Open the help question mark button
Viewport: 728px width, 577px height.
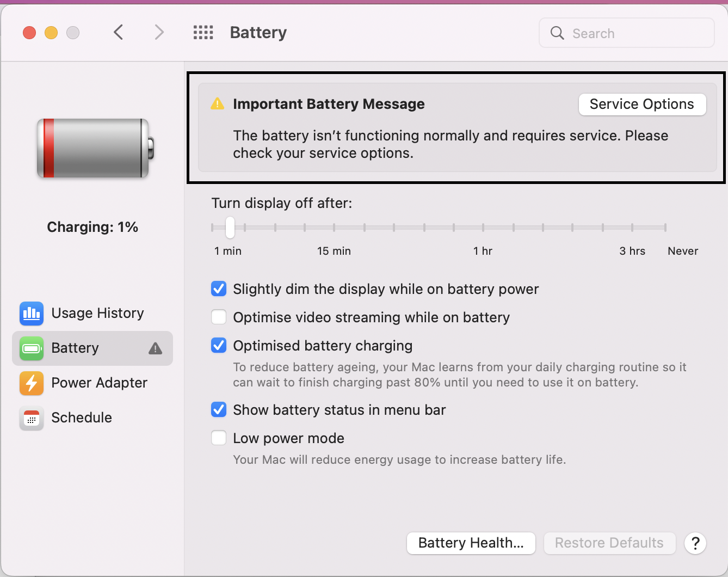(x=695, y=543)
